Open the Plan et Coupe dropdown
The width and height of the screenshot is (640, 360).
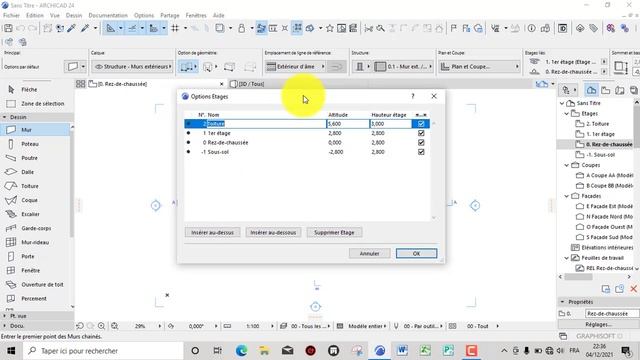tap(480, 67)
